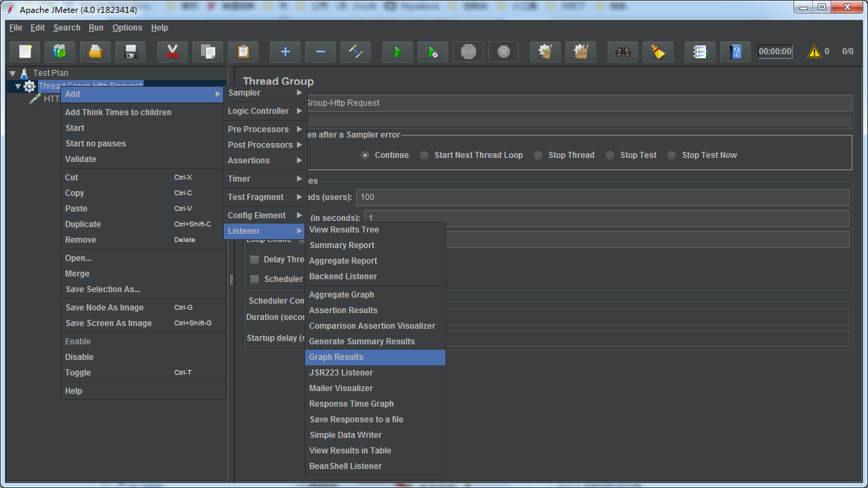868x488 pixels.
Task: Toggle the Delay Thread creation checkbox
Action: click(255, 260)
